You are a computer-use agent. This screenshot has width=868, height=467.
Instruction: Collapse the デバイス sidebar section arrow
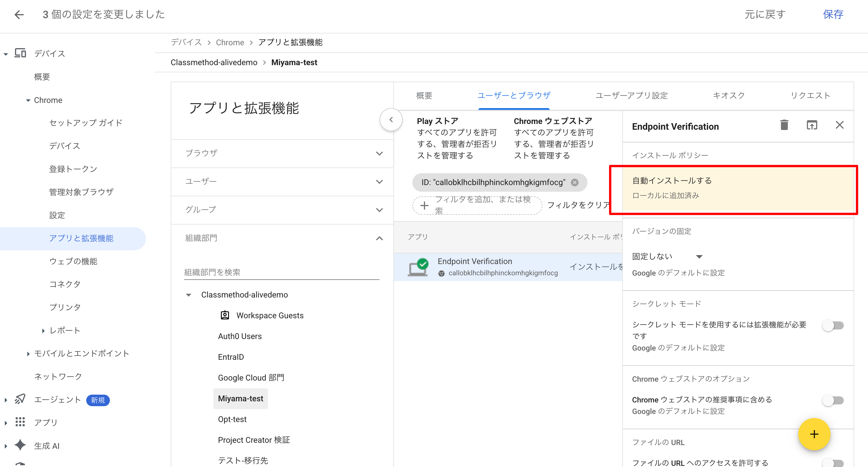pyautogui.click(x=6, y=54)
